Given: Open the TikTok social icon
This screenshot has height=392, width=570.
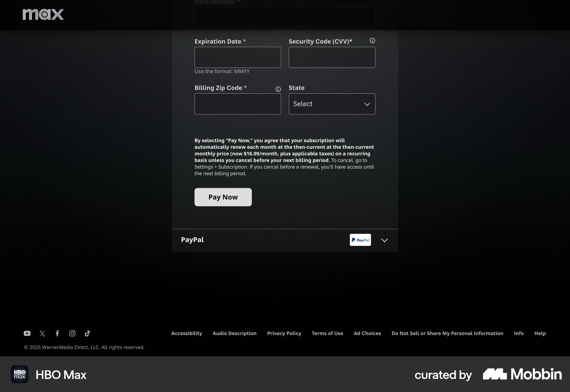Looking at the screenshot, I should (87, 333).
